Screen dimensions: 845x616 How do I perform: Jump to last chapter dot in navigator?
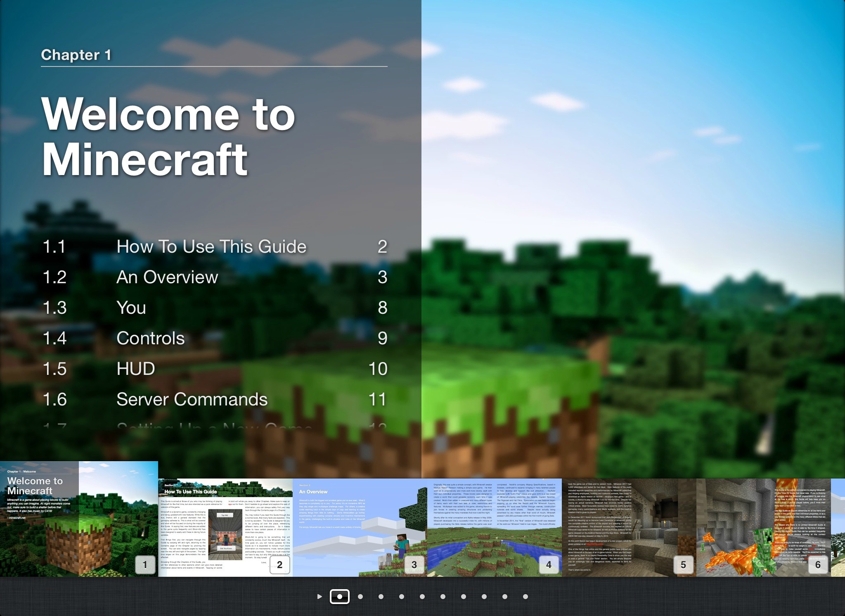pyautogui.click(x=525, y=597)
